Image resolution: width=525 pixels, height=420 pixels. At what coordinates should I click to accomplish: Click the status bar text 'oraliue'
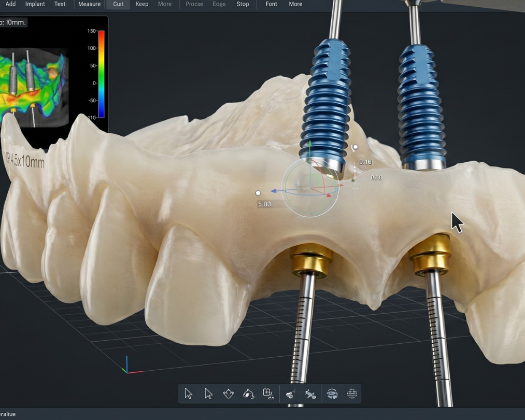(x=8, y=414)
